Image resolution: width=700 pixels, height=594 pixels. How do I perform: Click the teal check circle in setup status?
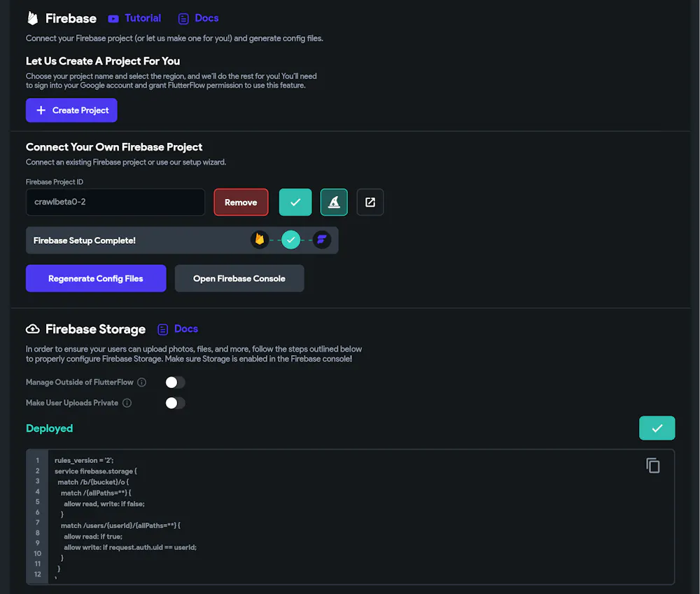click(290, 240)
